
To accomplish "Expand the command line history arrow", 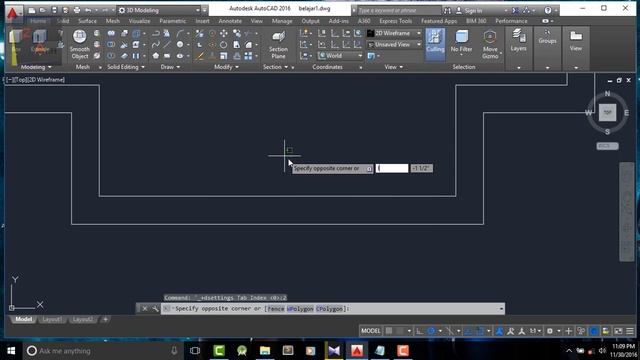I will click(x=501, y=309).
